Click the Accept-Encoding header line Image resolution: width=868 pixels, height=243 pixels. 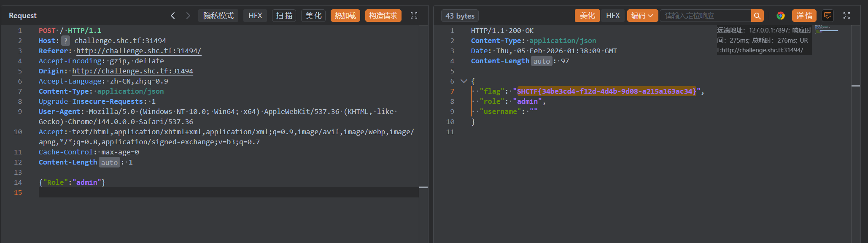click(101, 61)
